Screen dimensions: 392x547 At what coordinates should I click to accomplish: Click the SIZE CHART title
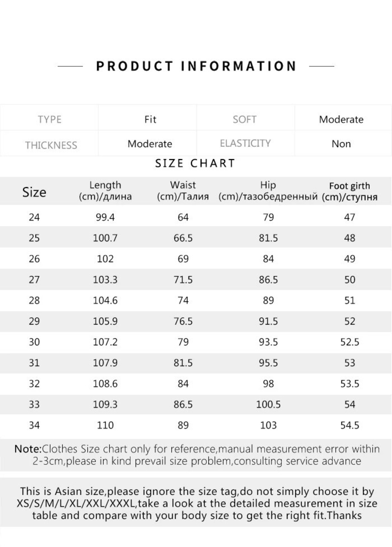click(195, 163)
